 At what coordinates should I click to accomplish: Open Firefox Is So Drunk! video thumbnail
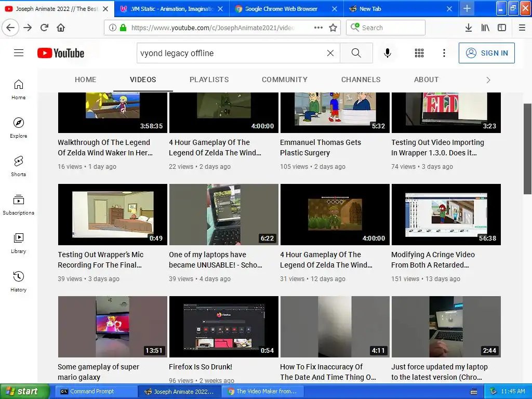(223, 326)
